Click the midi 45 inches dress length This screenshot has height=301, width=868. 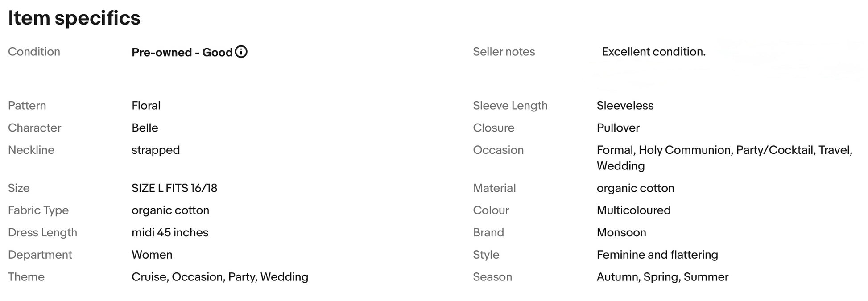(169, 233)
